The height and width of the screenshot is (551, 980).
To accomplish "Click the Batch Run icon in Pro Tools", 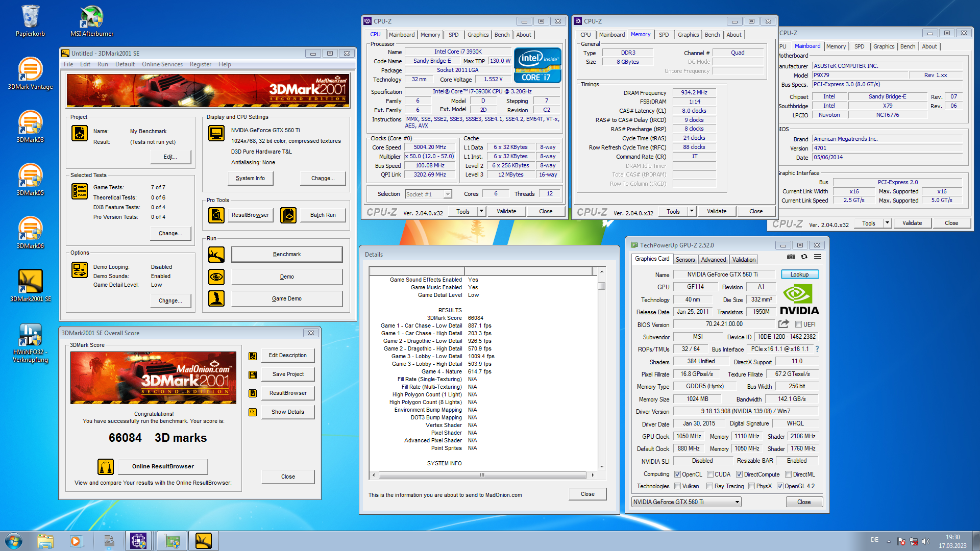I will pos(288,215).
